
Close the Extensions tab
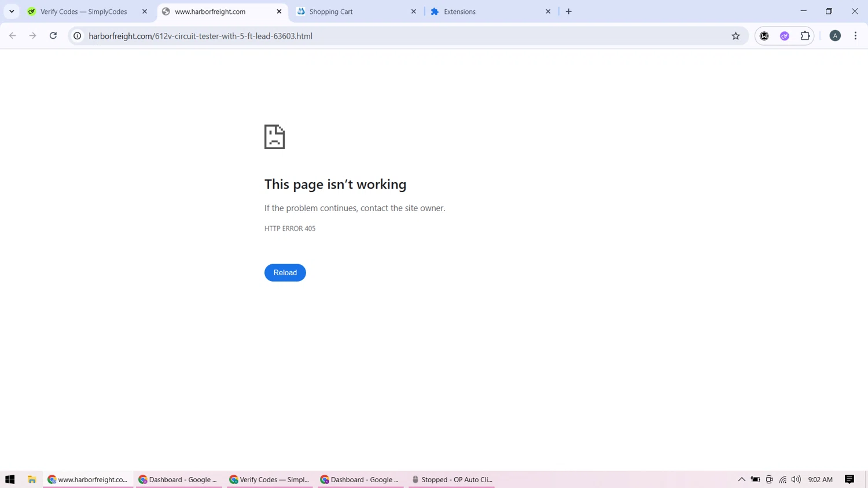pos(548,12)
